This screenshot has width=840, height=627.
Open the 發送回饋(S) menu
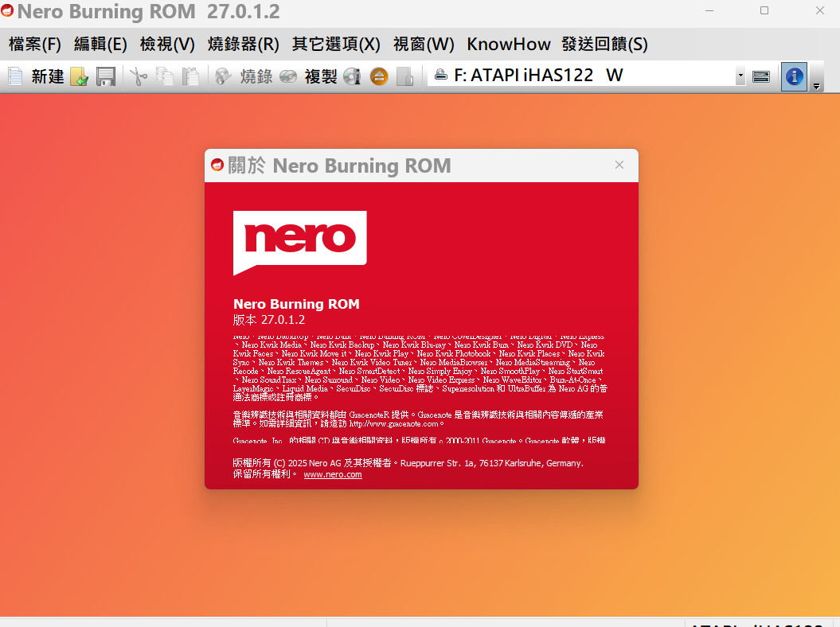pos(605,44)
